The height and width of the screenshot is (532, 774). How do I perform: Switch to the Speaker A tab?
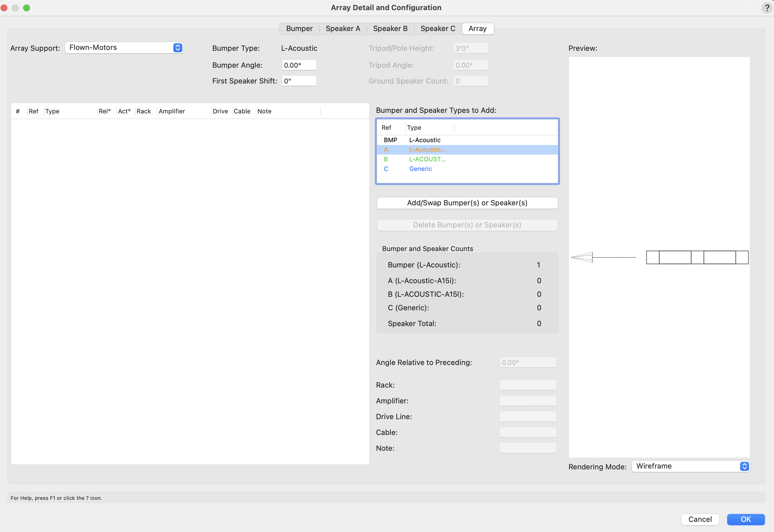(342, 29)
